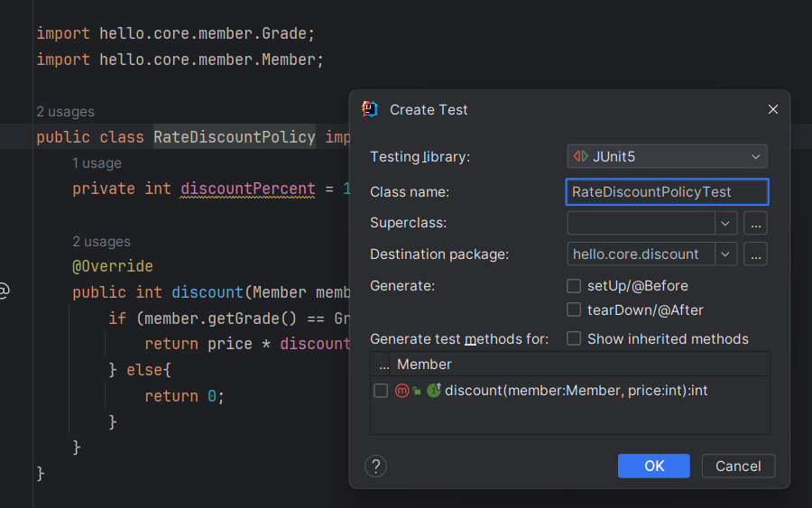The image size is (812, 508).
Task: Click the gutter override marker icon
Action: [x=4, y=291]
